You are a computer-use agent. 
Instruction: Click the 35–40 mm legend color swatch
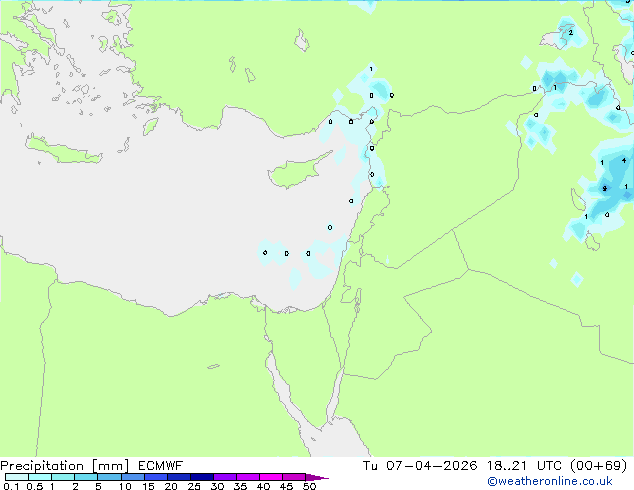click(247, 477)
